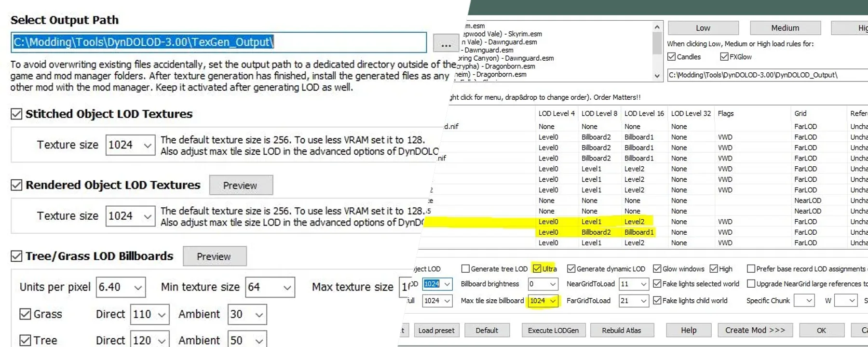Screen dimensions: 868x347
Task: Click the browse '...' button for output path
Action: 446,43
